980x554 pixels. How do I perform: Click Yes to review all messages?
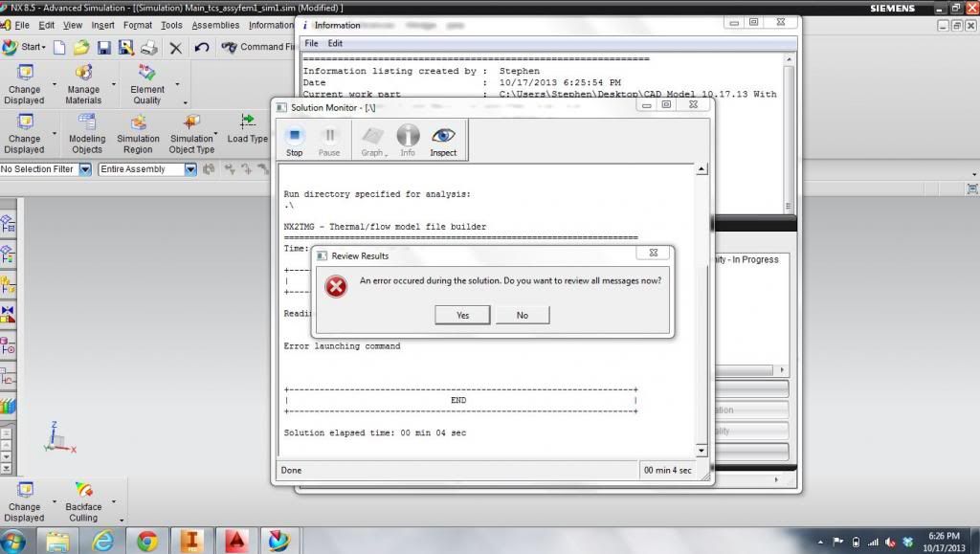pyautogui.click(x=462, y=316)
